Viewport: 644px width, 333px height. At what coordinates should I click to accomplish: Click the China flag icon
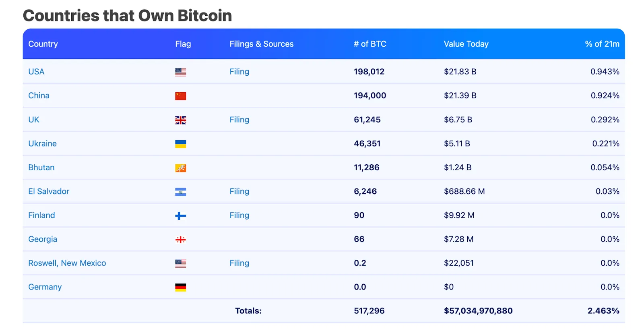point(181,96)
